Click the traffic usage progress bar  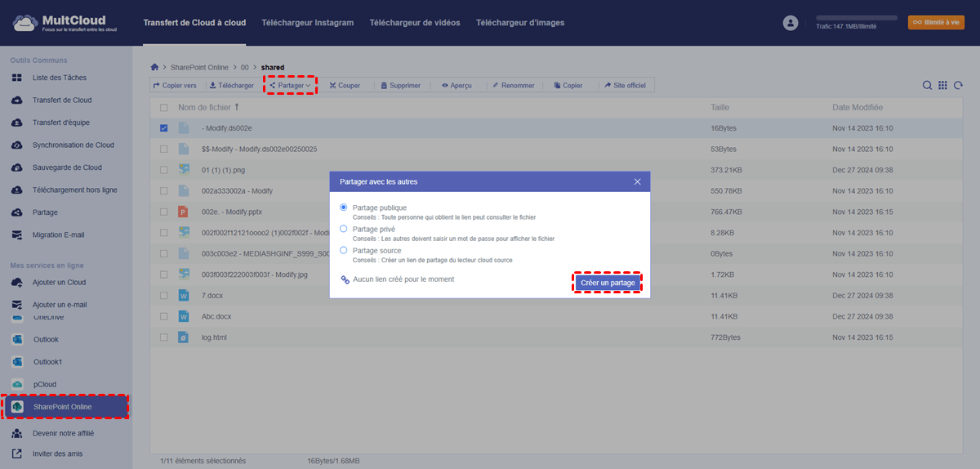coord(857,17)
